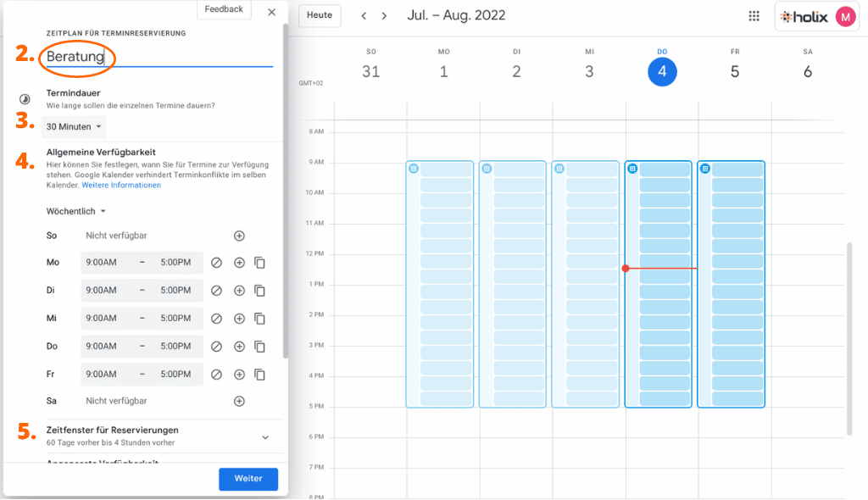Disable Montag availability via the slash icon
This screenshot has width=868, height=500.
tap(217, 262)
